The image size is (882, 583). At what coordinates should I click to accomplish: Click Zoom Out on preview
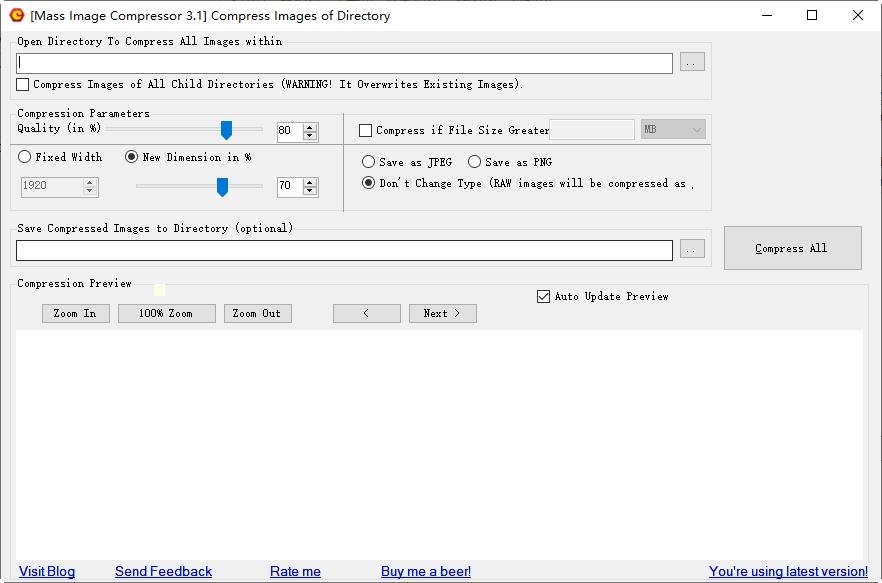(258, 313)
